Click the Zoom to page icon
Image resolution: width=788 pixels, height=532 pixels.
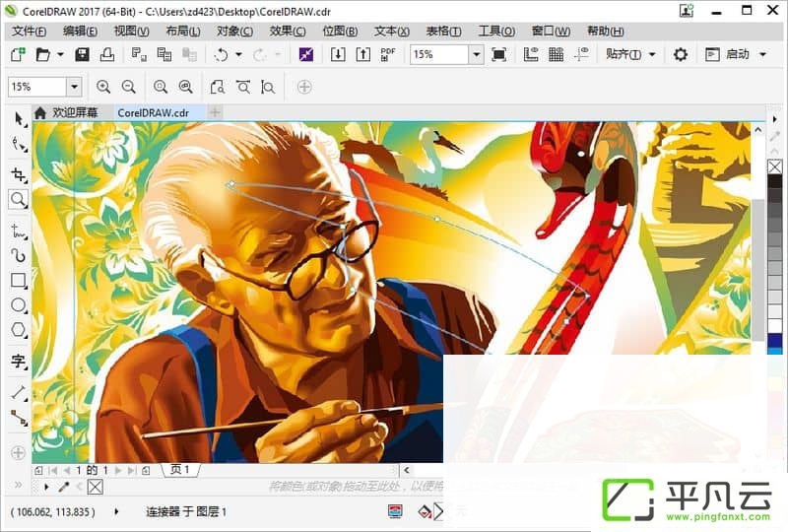tap(217, 87)
